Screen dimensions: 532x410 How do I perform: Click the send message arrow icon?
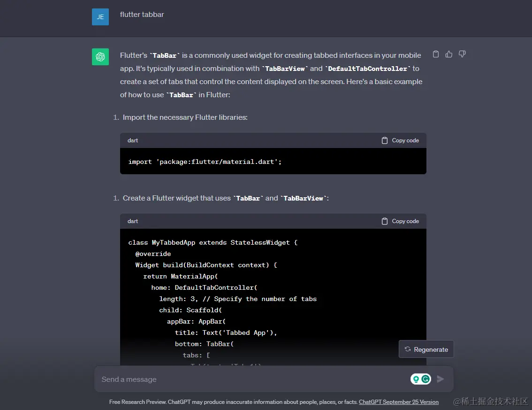tap(441, 379)
